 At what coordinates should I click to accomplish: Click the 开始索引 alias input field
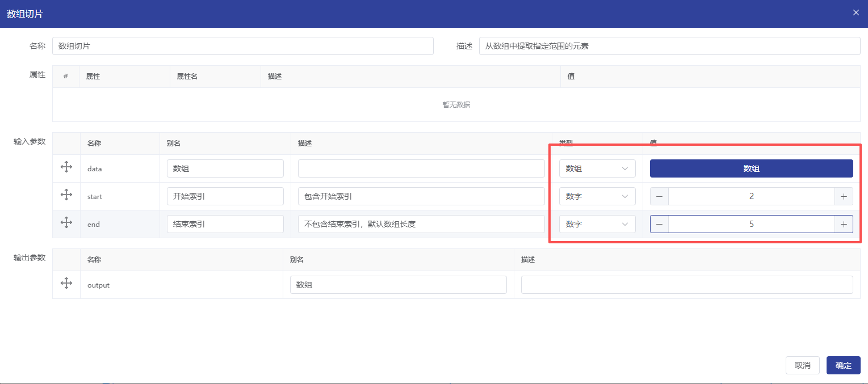(225, 196)
